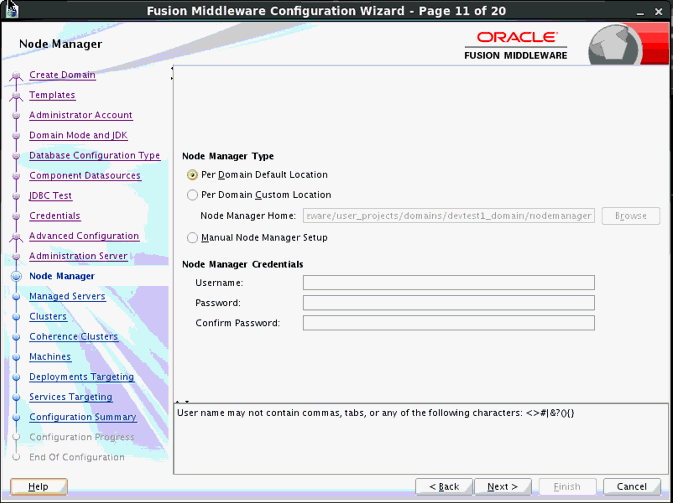This screenshot has height=503, width=673.
Task: Click the Configuration Summary bullet icon
Action: (x=16, y=417)
